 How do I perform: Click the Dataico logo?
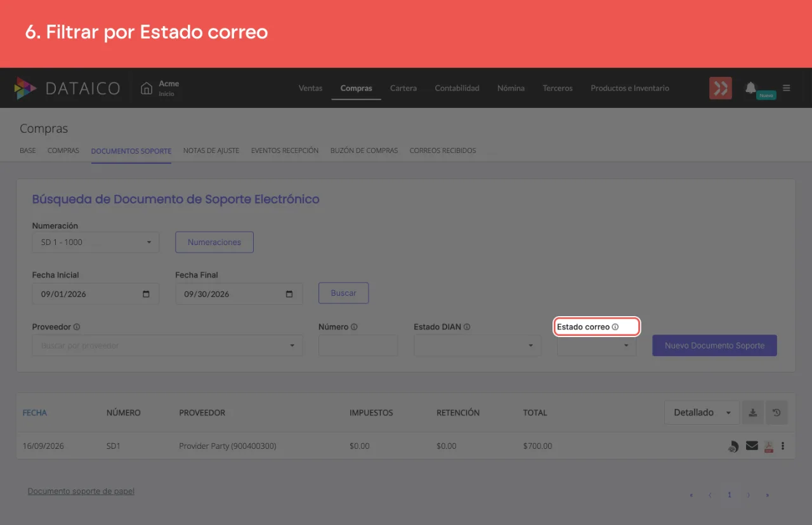[x=67, y=88]
